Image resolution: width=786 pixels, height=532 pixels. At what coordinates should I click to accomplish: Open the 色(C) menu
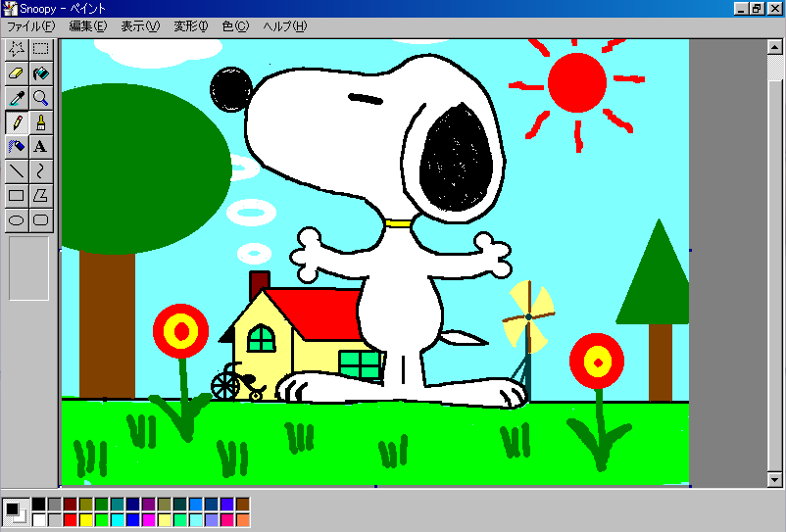point(235,26)
